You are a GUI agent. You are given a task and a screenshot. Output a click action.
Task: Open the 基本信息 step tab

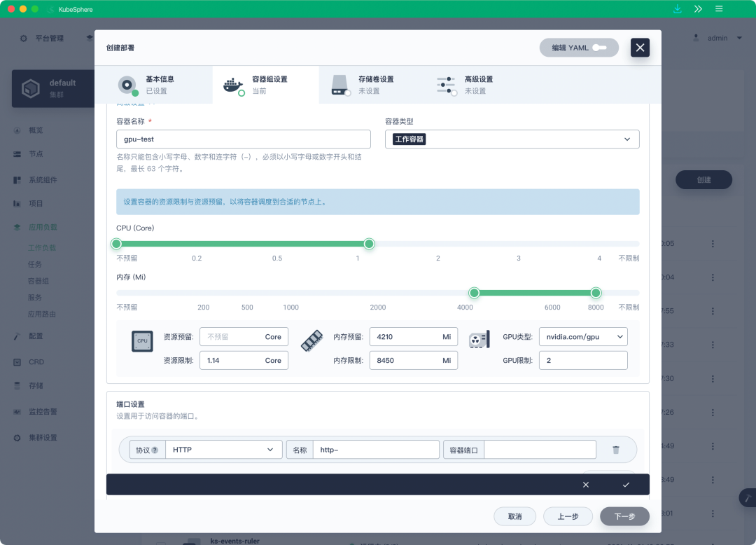coord(153,85)
